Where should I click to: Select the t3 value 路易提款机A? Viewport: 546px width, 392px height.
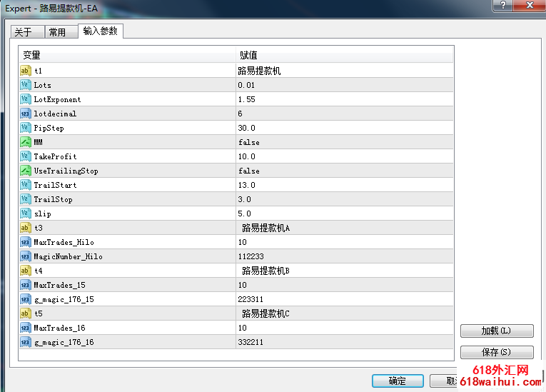[x=266, y=228]
